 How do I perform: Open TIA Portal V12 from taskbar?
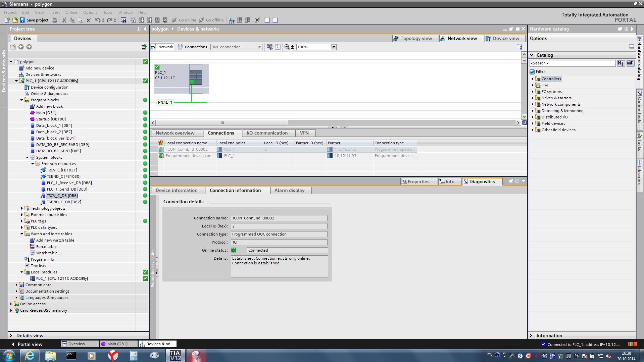pos(175,355)
